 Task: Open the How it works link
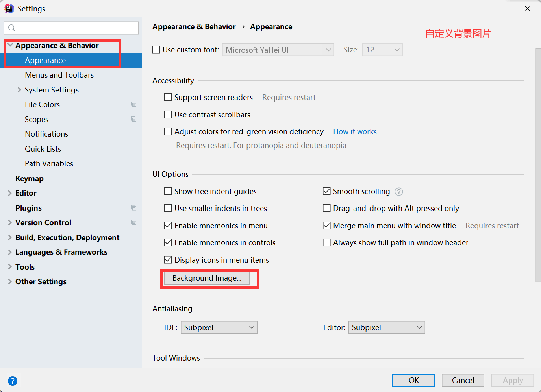click(x=355, y=131)
